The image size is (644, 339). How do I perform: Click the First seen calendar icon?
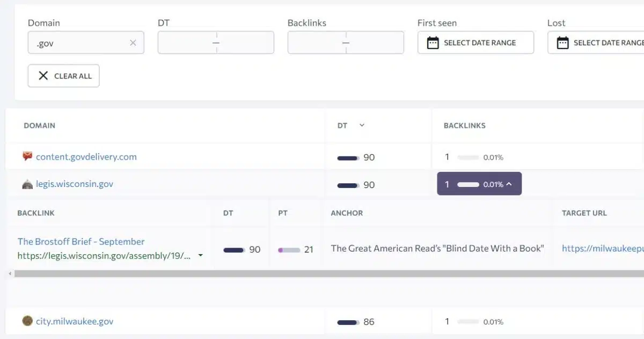[433, 43]
